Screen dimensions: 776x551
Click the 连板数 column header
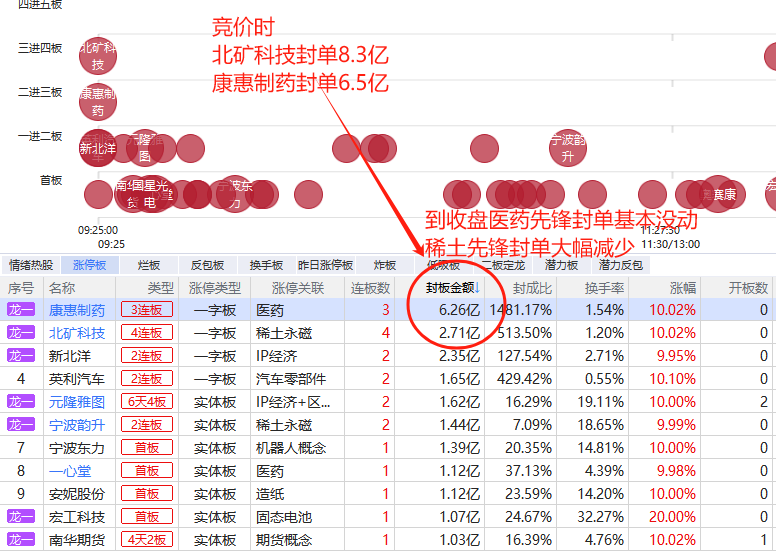tap(370, 288)
